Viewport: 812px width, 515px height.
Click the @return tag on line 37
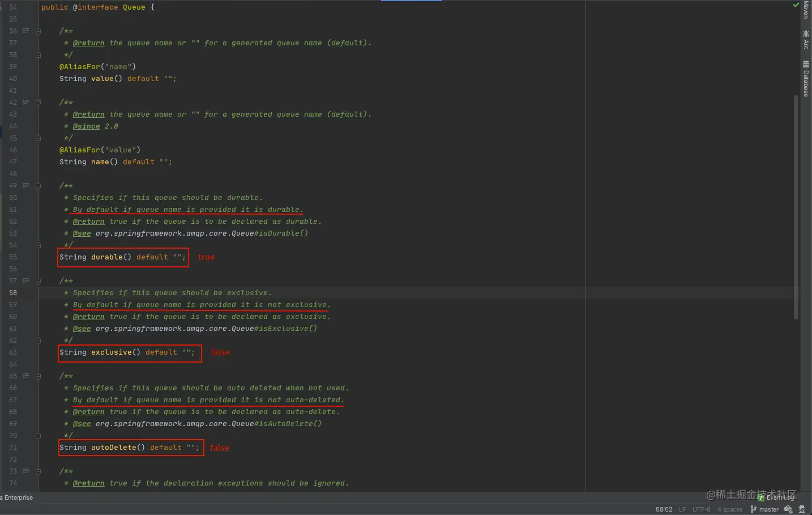point(88,43)
